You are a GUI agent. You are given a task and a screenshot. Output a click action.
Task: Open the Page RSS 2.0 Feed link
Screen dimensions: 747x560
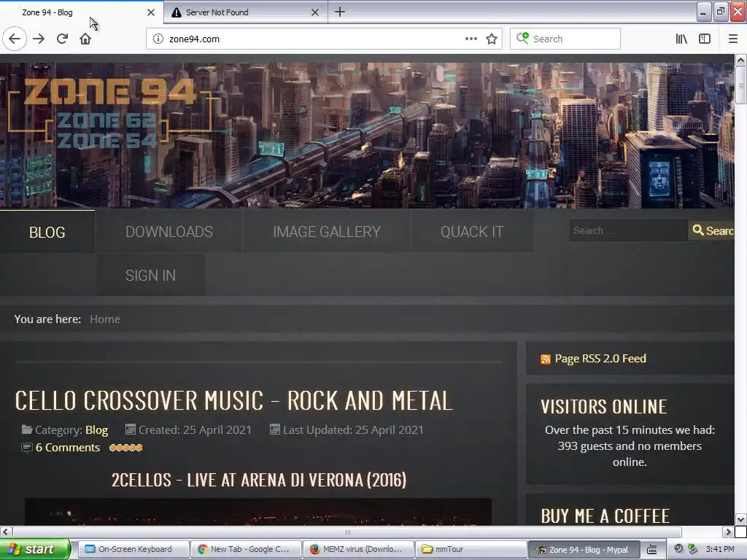pyautogui.click(x=600, y=359)
